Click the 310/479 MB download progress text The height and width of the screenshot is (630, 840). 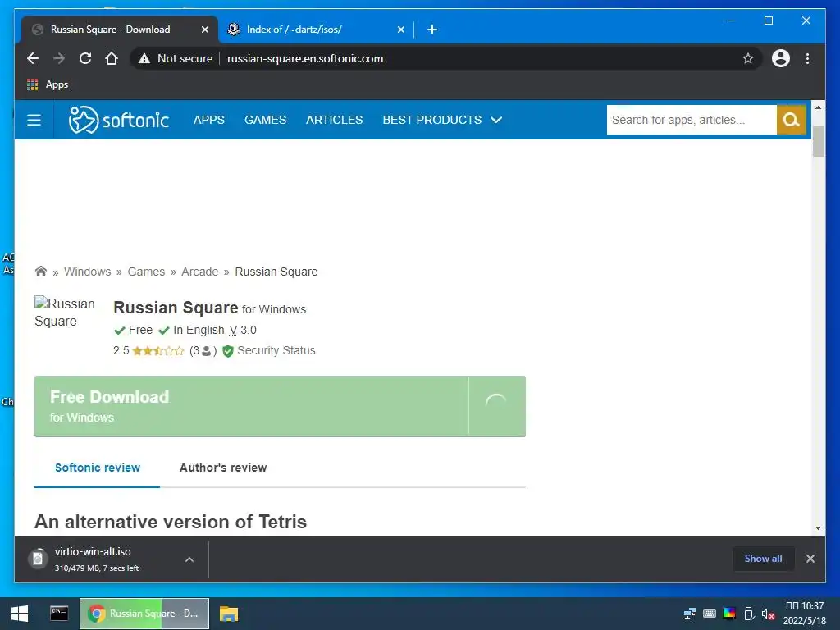[x=97, y=568]
